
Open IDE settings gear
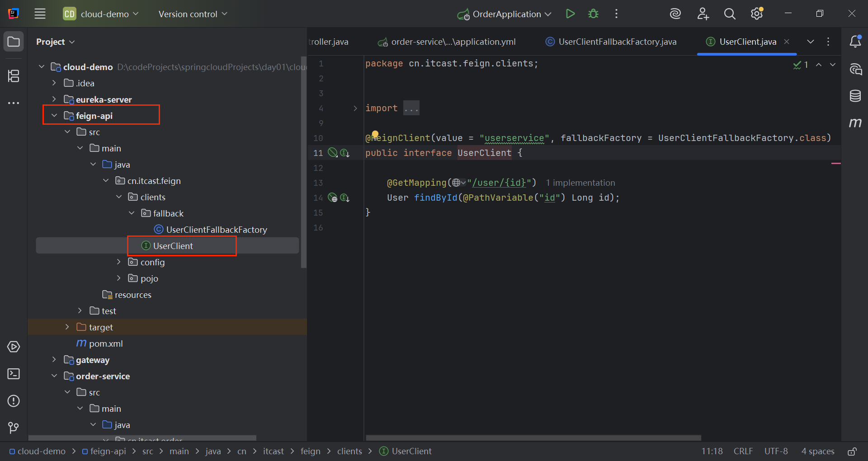pos(757,14)
